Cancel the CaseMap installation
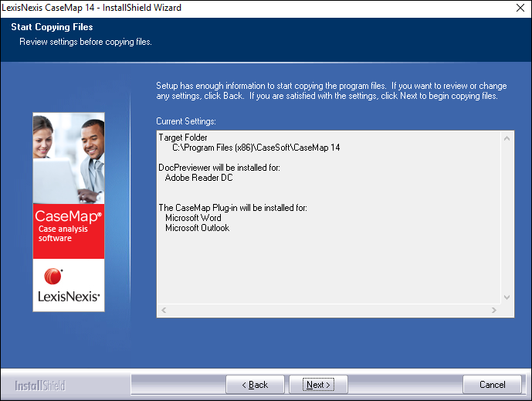This screenshot has width=532, height=401. [492, 384]
